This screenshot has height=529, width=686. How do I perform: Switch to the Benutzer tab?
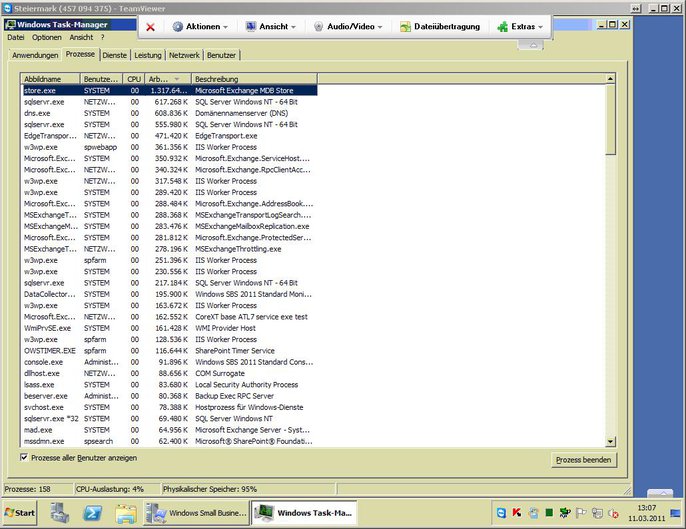[221, 55]
